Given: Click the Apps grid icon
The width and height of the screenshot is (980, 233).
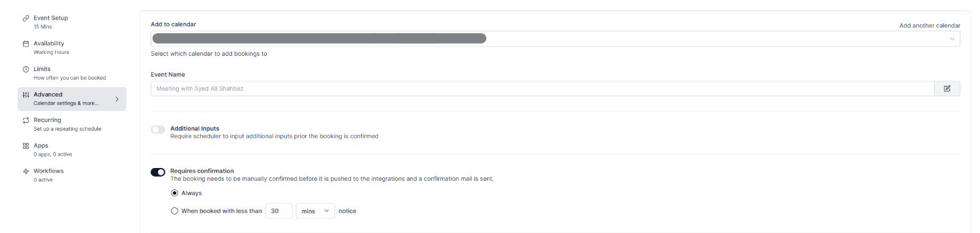Looking at the screenshot, I should tap(26, 146).
